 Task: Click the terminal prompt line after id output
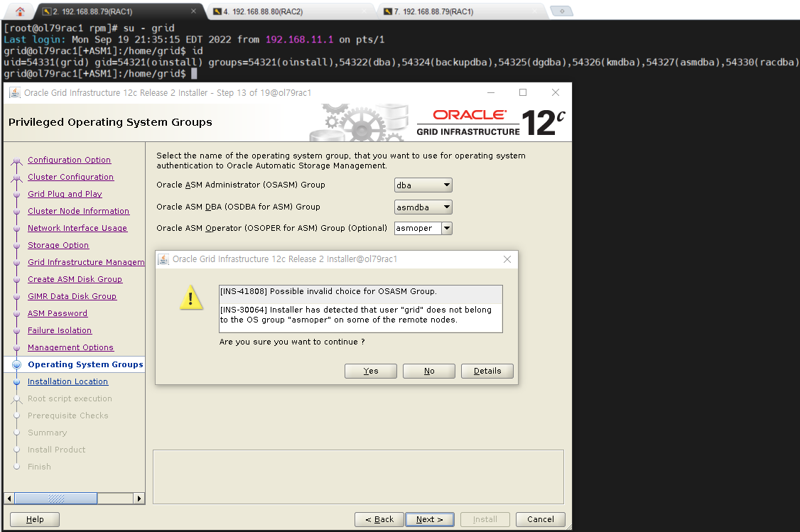pyautogui.click(x=100, y=73)
